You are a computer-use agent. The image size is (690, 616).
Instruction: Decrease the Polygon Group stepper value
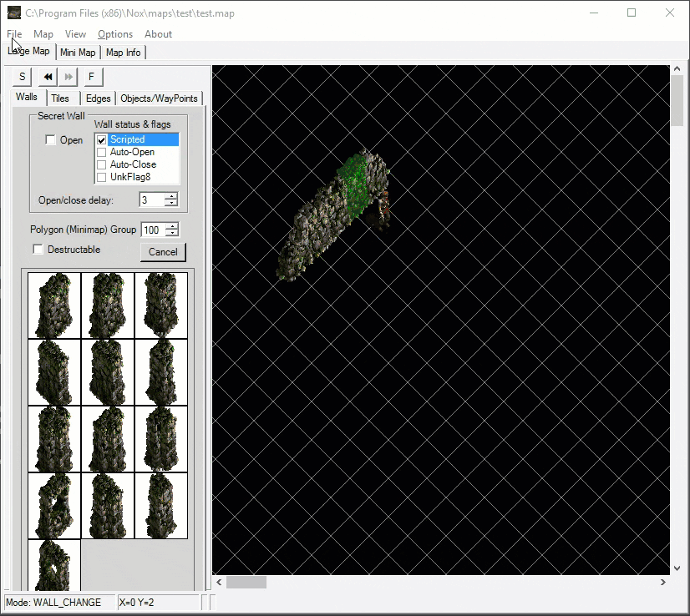pyautogui.click(x=171, y=234)
